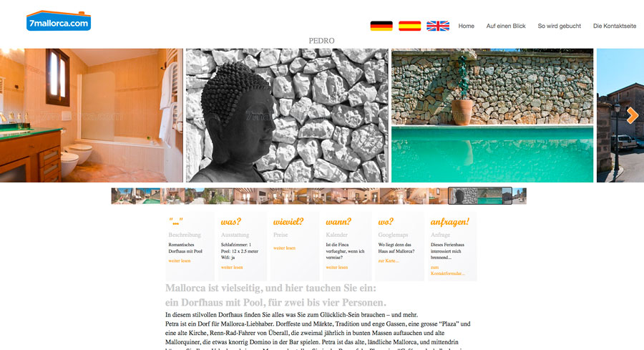Go to Auf einen Blick page
This screenshot has width=644, height=350.
(506, 26)
